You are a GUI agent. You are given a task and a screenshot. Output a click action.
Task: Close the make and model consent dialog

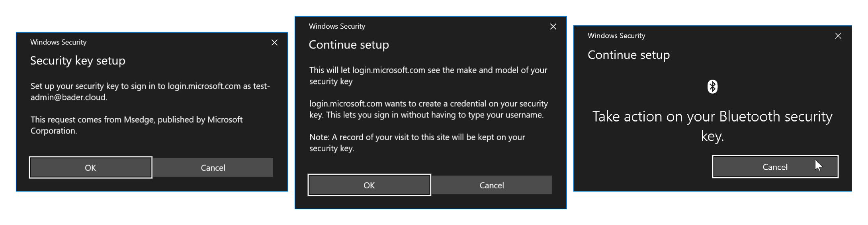pyautogui.click(x=553, y=27)
